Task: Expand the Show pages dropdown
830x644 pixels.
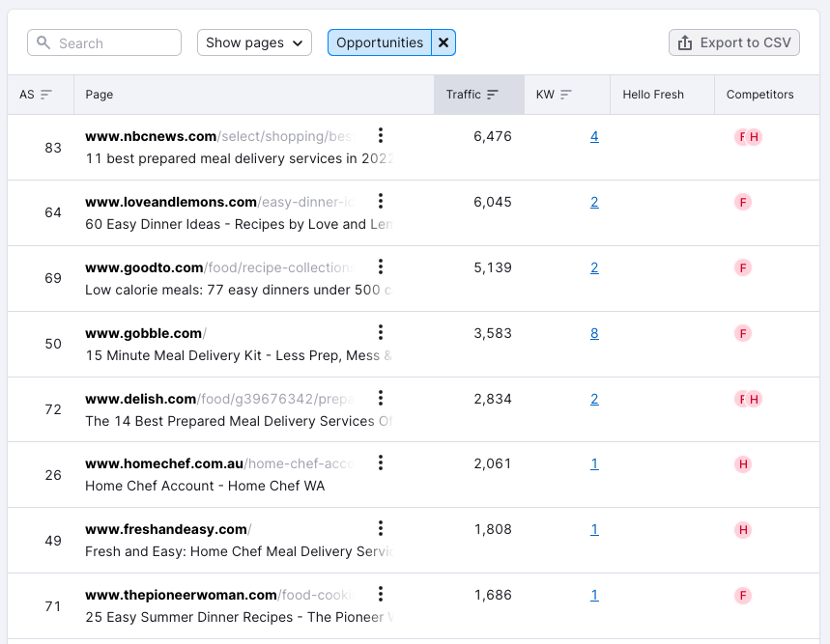Action: coord(254,42)
